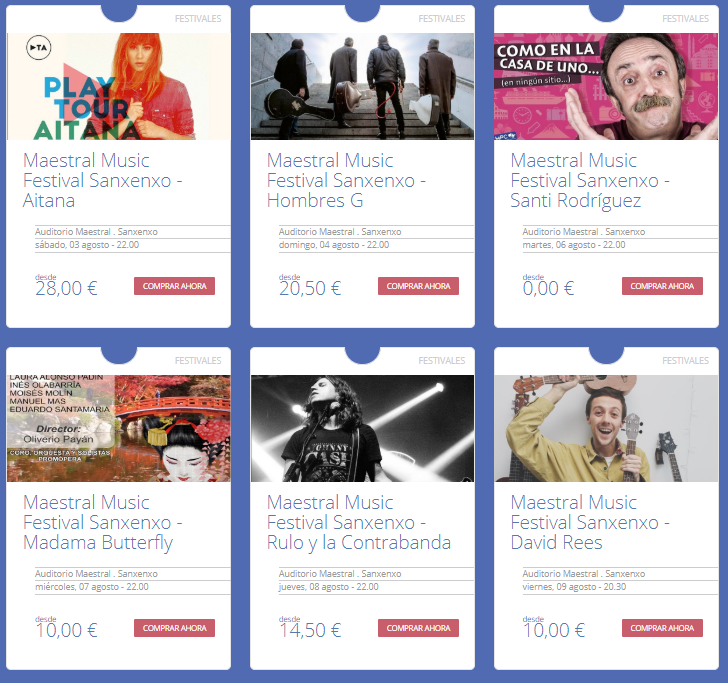The height and width of the screenshot is (683, 728).
Task: Click Comprar Ahora for Santi Rodríguez
Action: pos(662,286)
